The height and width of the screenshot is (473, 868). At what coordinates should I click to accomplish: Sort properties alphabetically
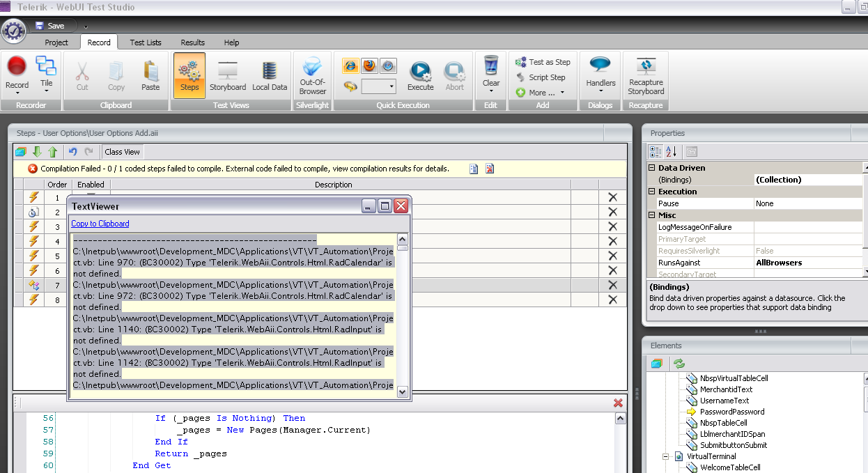coord(672,152)
